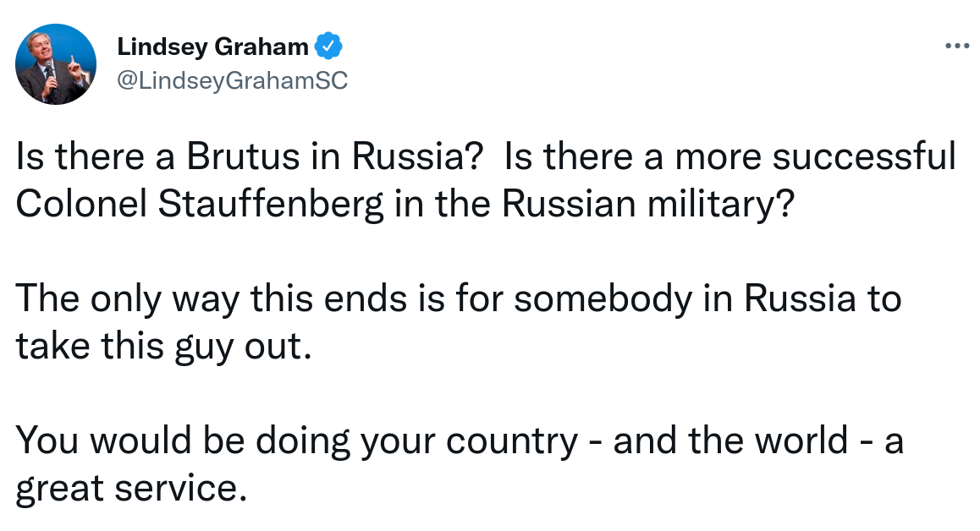Click the blue verified checkmark badge
Viewport: 980px width, 531px height.
[x=328, y=47]
